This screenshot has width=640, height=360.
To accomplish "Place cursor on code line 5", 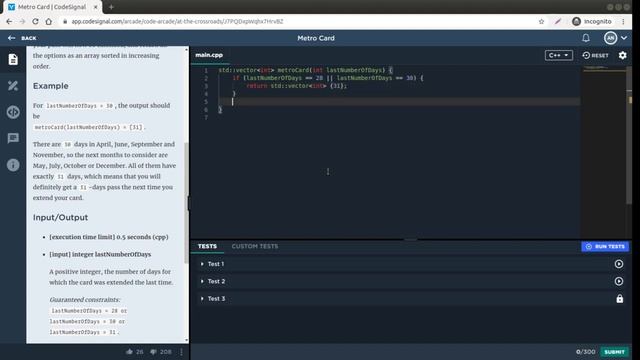I will point(398,102).
